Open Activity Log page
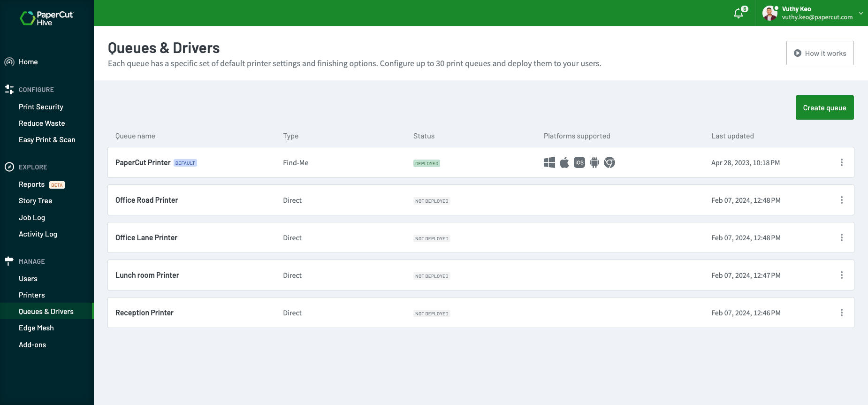The height and width of the screenshot is (405, 868). [38, 234]
